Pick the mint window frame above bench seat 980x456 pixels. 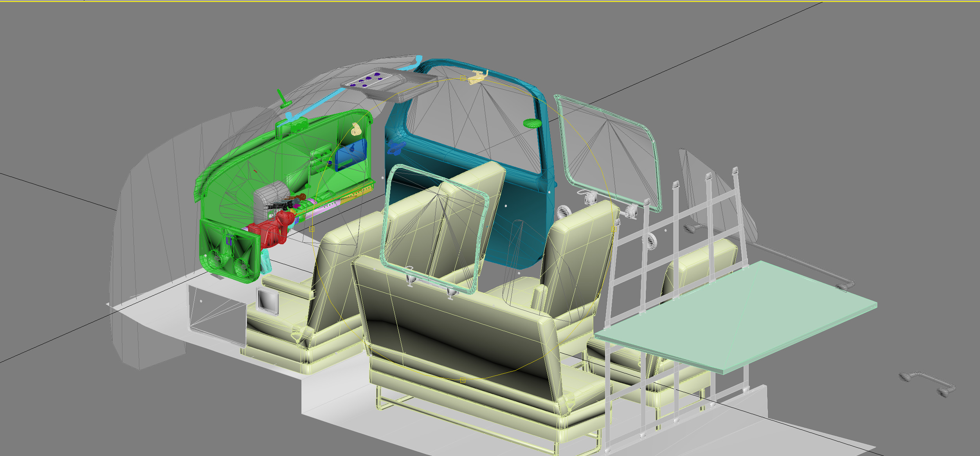[x=435, y=229]
